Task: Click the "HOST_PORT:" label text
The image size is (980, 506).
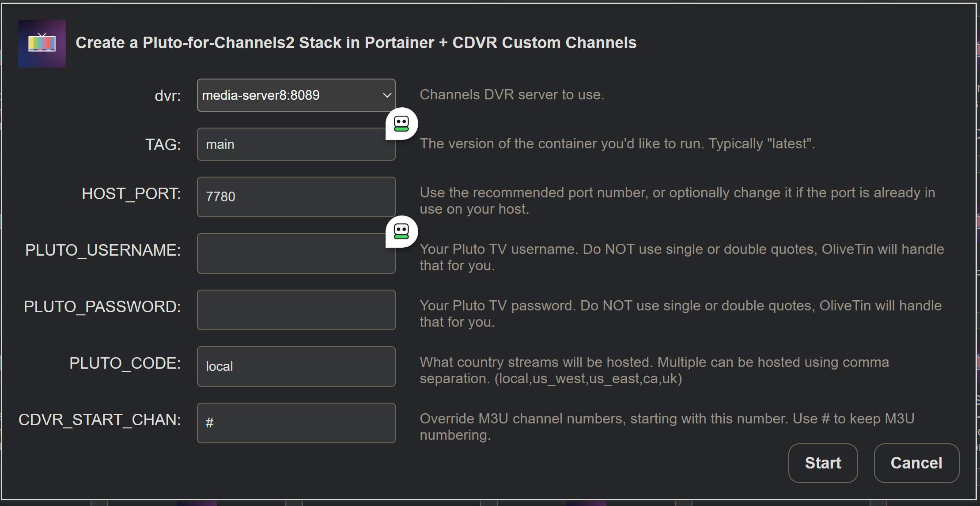Action: tap(131, 194)
